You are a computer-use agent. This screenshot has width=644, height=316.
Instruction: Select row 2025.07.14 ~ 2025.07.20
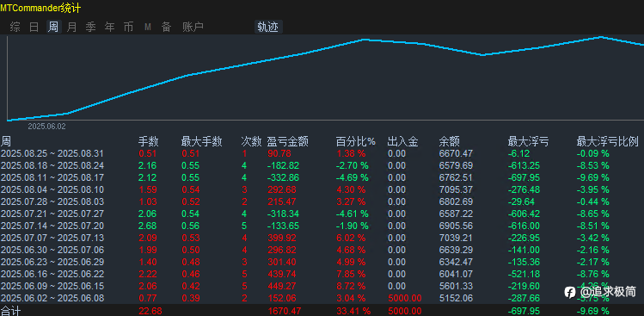pos(322,226)
